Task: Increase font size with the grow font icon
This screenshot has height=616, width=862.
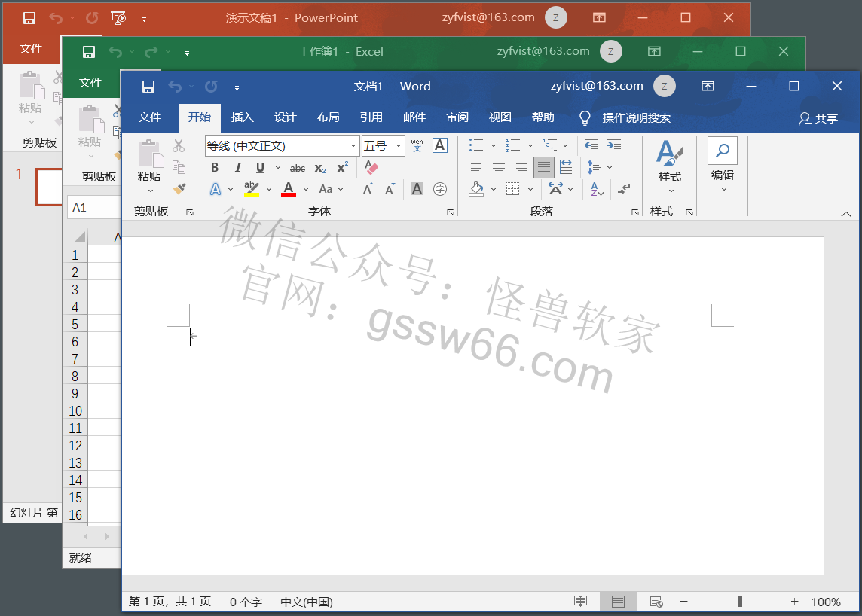Action: tap(368, 189)
